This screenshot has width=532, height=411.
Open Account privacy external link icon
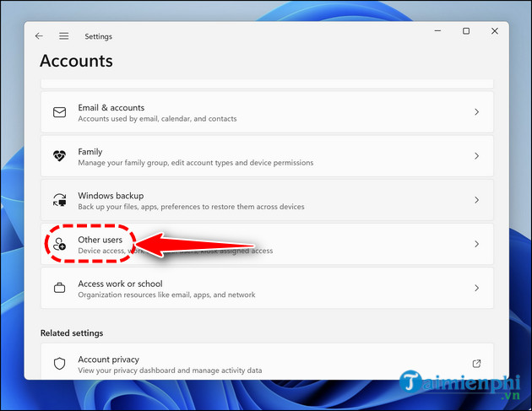point(477,364)
